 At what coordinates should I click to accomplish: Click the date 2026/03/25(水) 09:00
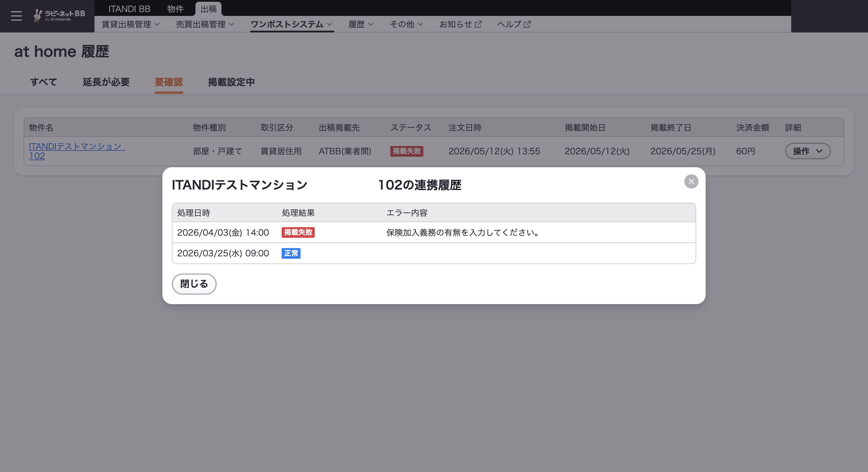[x=223, y=253]
